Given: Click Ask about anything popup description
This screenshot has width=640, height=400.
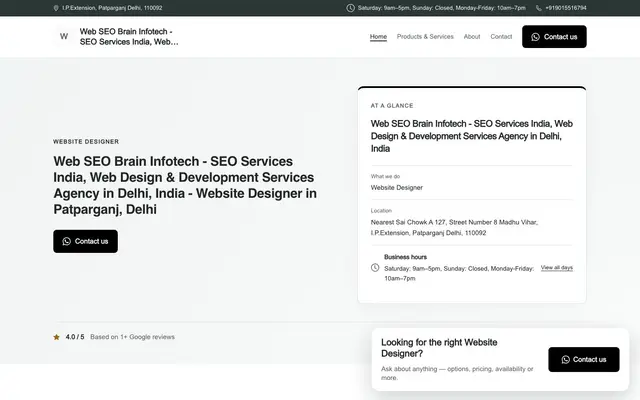Looking at the screenshot, I should (457, 373).
